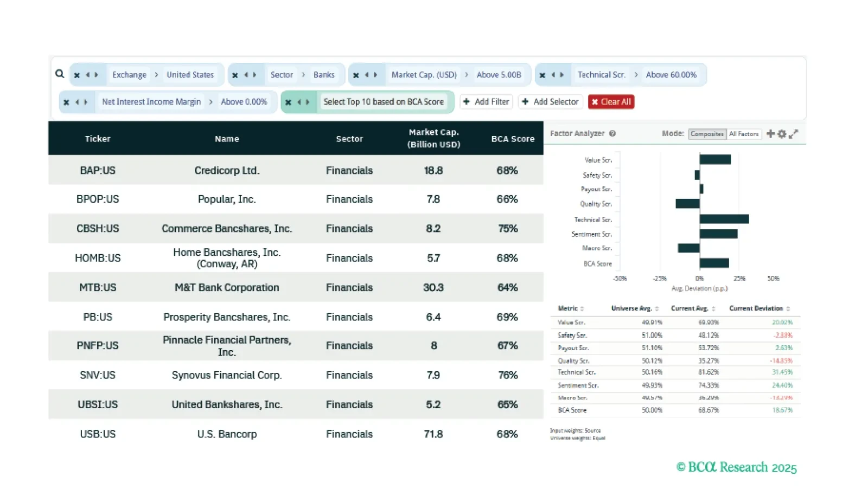Delete the Net Interest Income Margin filter

click(66, 102)
